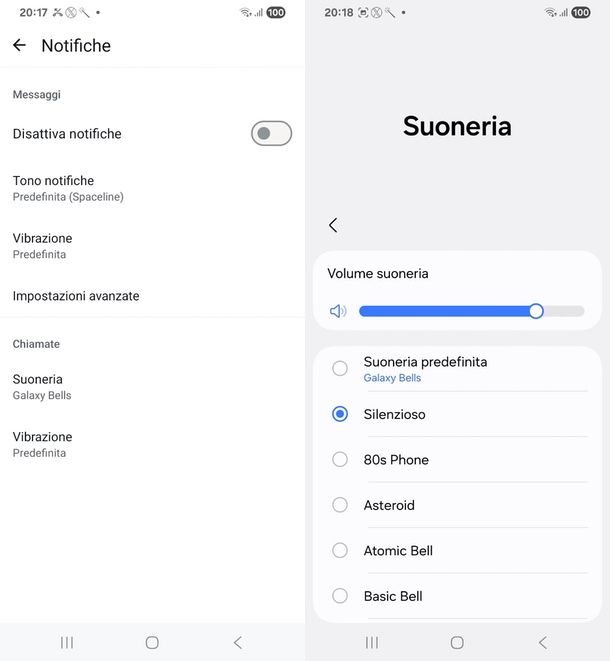Open Tono notifiche setting

68,187
